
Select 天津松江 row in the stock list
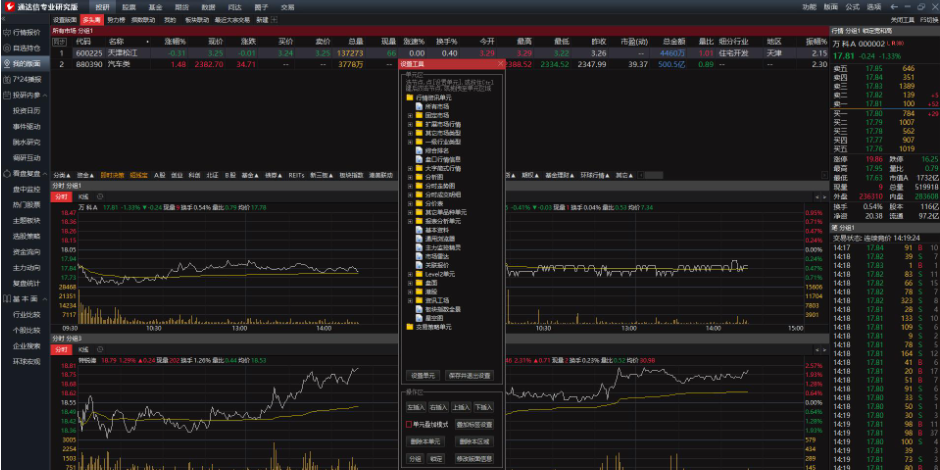point(125,53)
